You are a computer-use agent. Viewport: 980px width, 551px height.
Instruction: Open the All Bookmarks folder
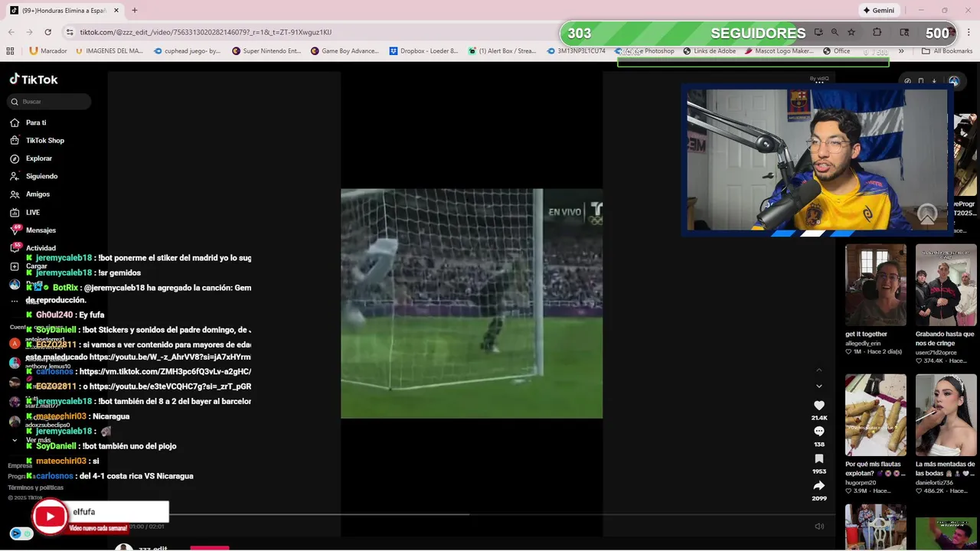click(947, 51)
